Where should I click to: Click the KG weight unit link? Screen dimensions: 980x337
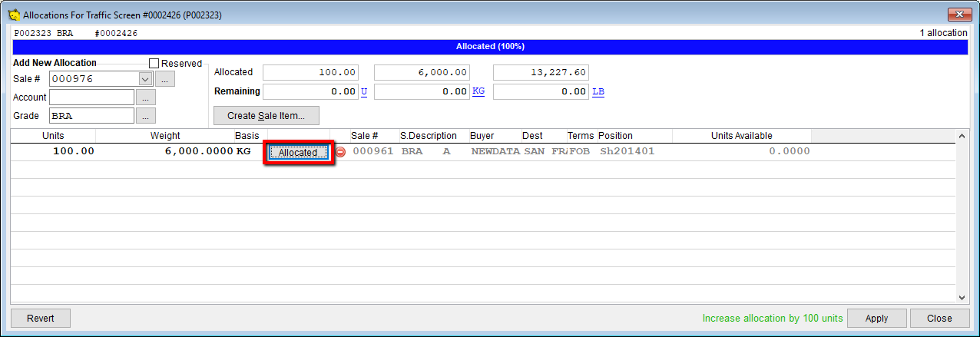478,91
